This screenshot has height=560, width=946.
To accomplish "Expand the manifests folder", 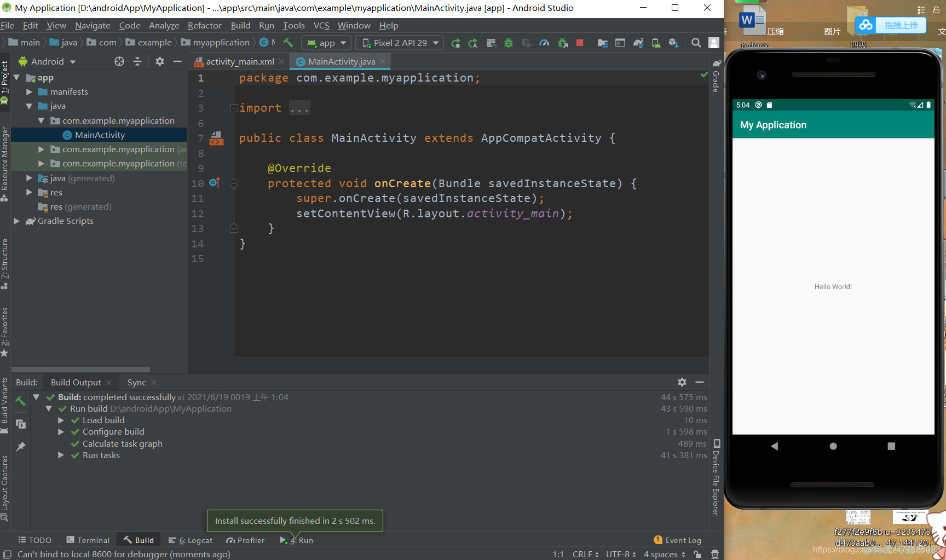I will pyautogui.click(x=29, y=92).
